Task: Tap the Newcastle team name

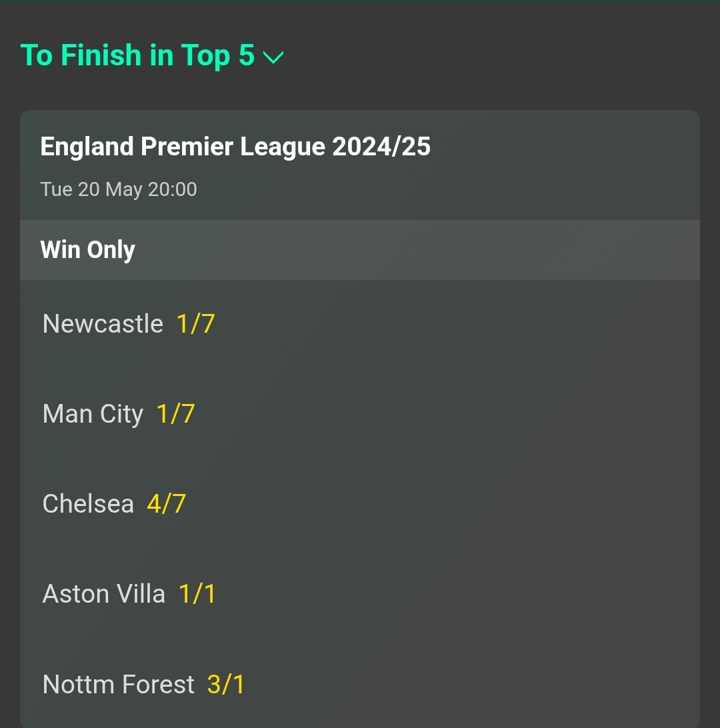Action: (x=103, y=323)
